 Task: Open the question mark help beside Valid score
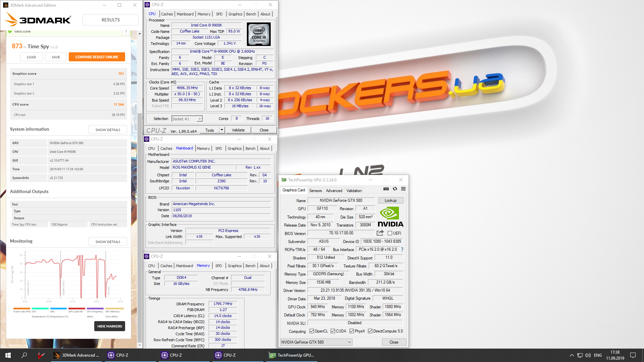pyautogui.click(x=126, y=32)
